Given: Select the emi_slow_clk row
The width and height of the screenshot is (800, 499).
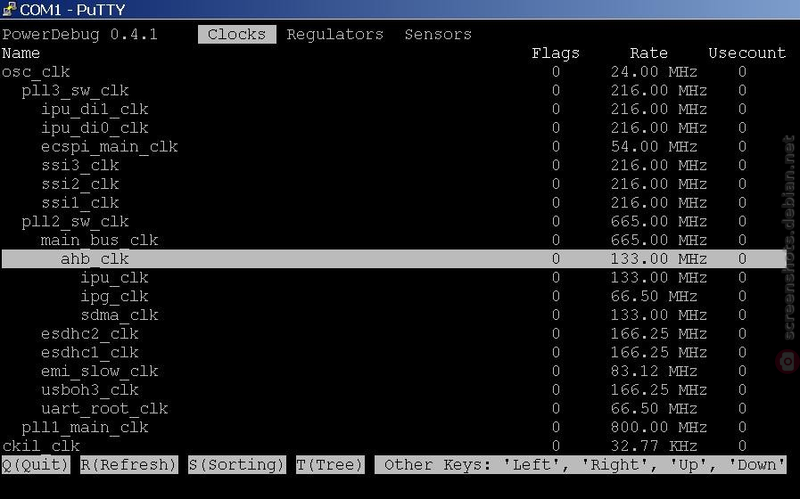Looking at the screenshot, I should 393,371.
